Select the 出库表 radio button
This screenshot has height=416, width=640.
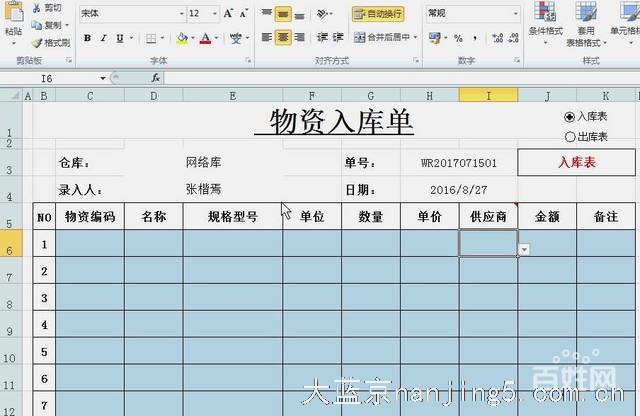(570, 137)
